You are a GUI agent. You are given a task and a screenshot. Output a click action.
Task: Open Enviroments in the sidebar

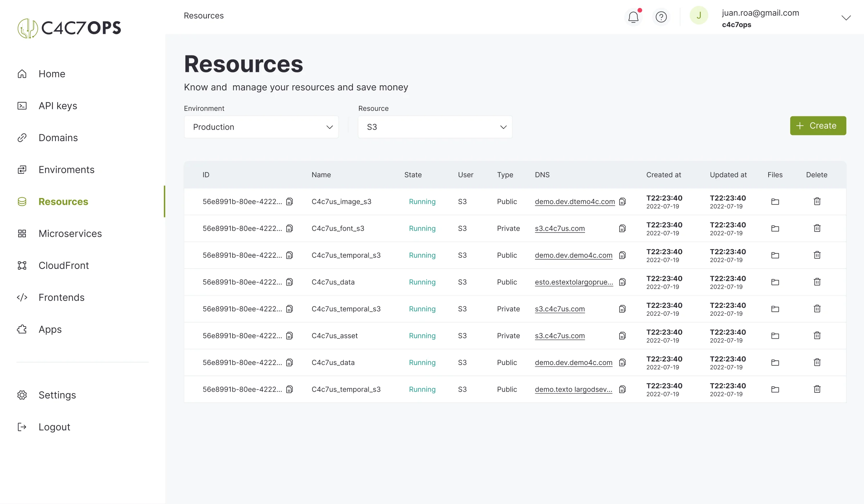point(66,170)
